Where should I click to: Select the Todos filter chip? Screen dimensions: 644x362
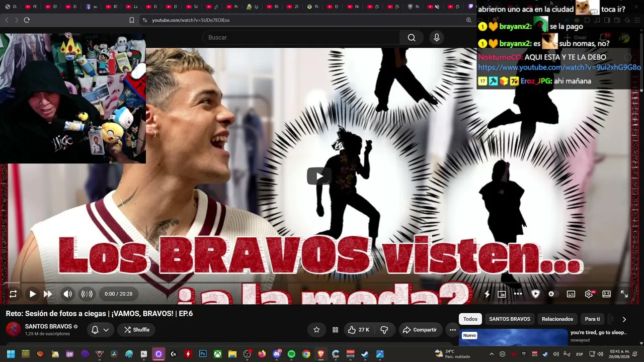470,319
